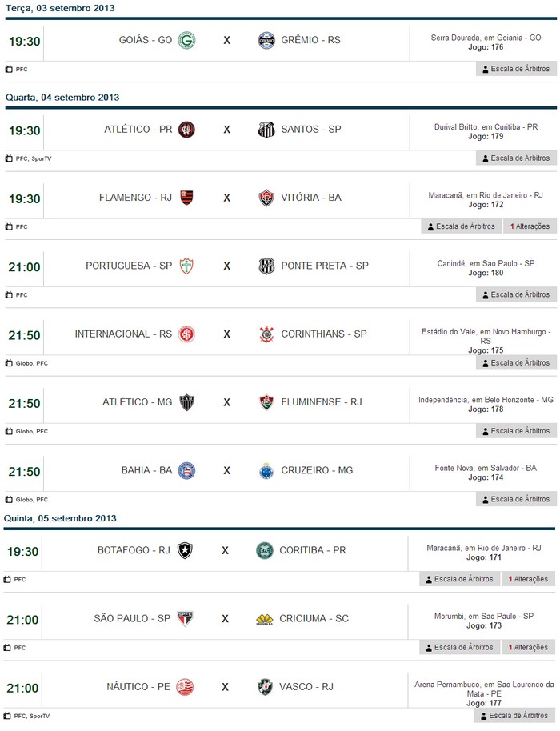560x731 pixels.
Task: Click the Náutico club crest
Action: [x=185, y=687]
